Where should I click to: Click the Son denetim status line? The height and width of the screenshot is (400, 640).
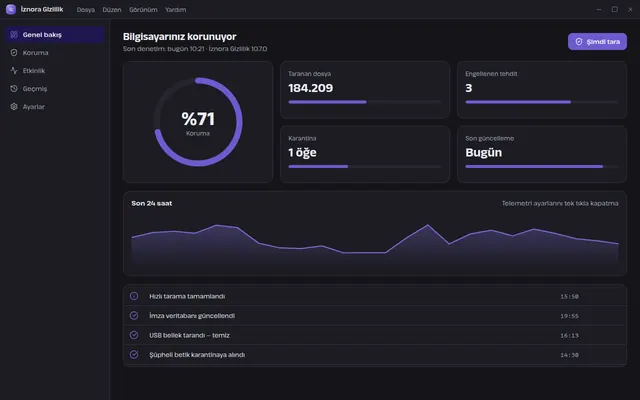click(x=195, y=49)
